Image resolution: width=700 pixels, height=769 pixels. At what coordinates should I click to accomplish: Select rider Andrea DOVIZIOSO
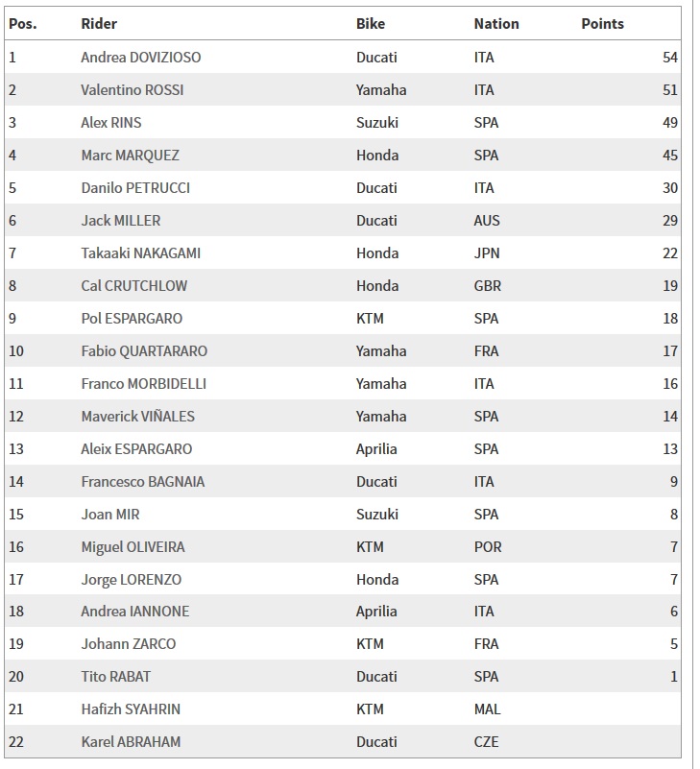141,58
